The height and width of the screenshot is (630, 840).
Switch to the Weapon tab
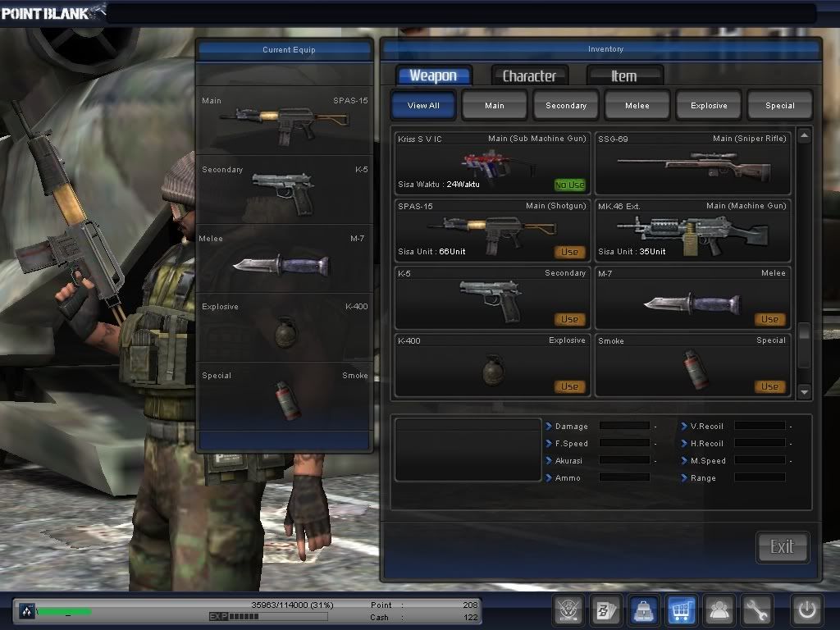click(x=433, y=75)
